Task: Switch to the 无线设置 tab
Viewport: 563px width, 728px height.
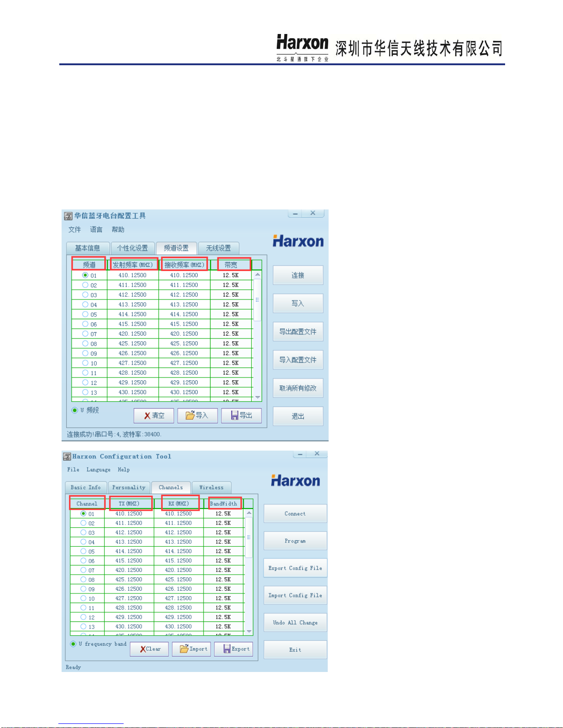Action: tap(218, 248)
